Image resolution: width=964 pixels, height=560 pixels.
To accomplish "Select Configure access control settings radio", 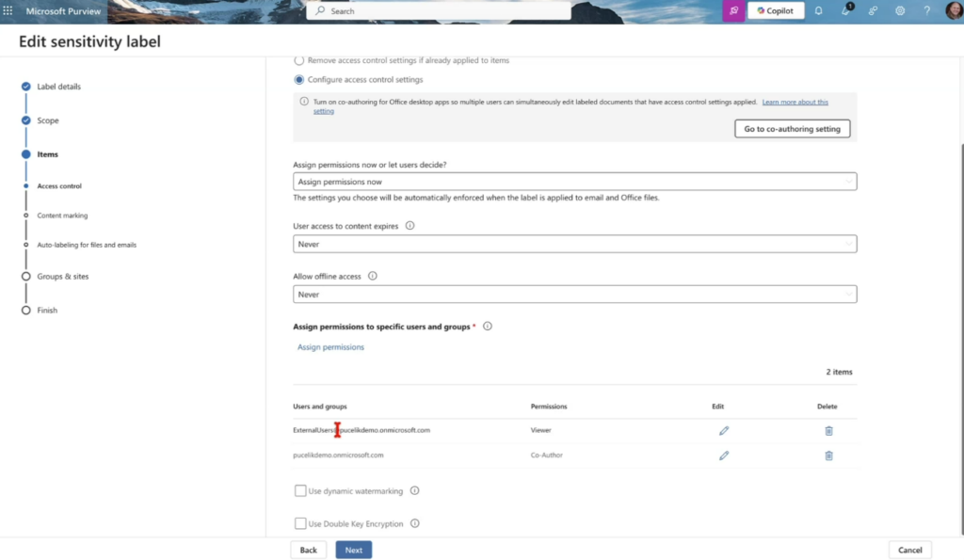I will point(298,79).
